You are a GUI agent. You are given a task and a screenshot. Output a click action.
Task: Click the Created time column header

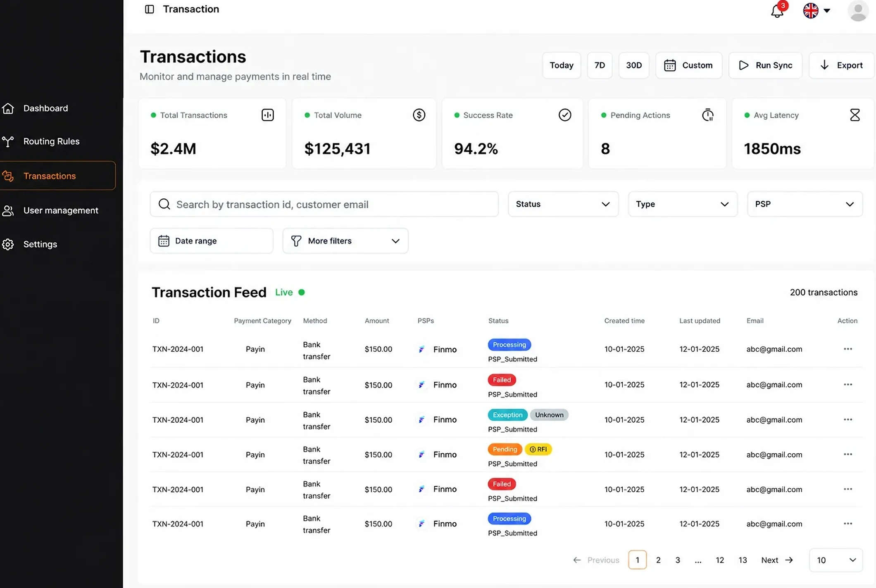point(624,321)
